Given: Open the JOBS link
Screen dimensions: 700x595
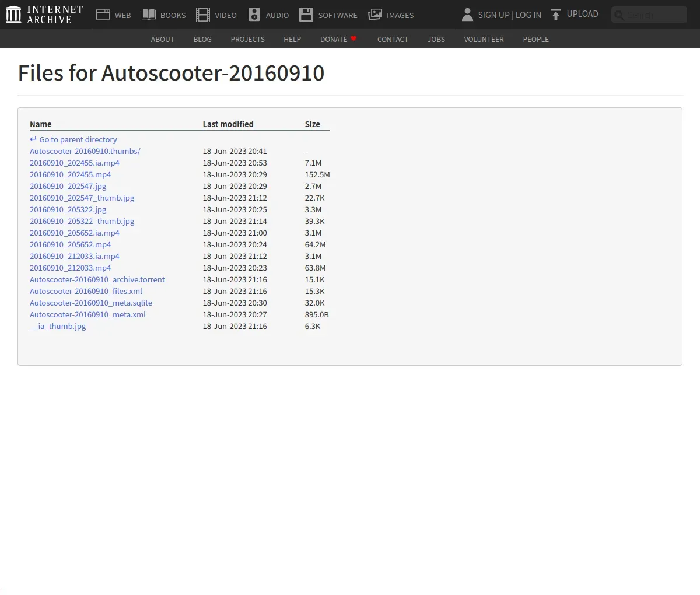Looking at the screenshot, I should [436, 39].
